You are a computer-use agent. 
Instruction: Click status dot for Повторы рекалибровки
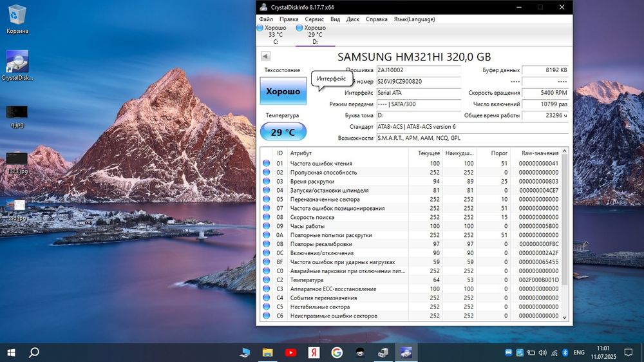click(267, 244)
